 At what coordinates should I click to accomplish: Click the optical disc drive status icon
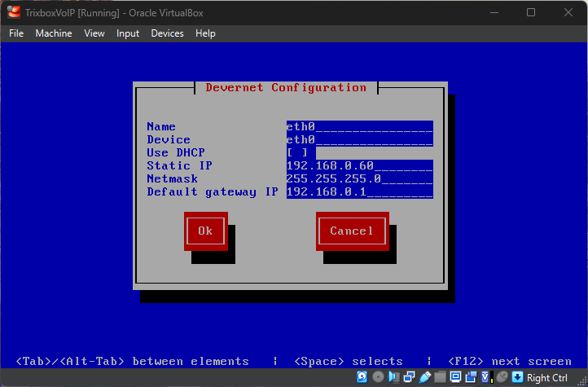(379, 377)
